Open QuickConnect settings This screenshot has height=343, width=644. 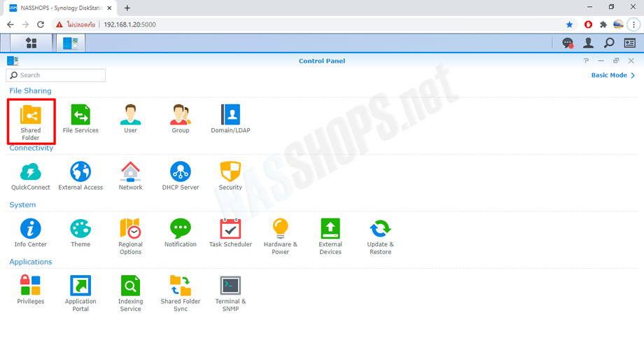[31, 176]
